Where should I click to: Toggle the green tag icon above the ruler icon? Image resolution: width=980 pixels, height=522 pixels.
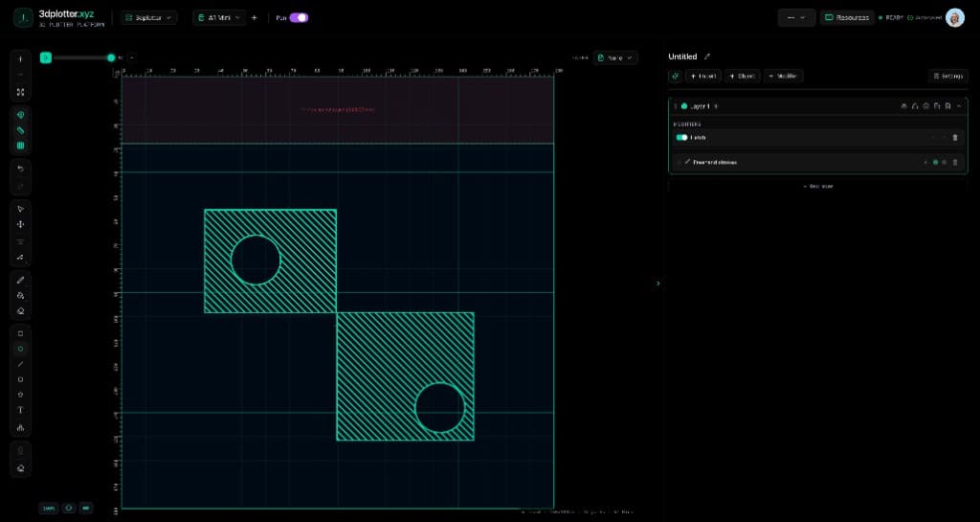point(21,116)
